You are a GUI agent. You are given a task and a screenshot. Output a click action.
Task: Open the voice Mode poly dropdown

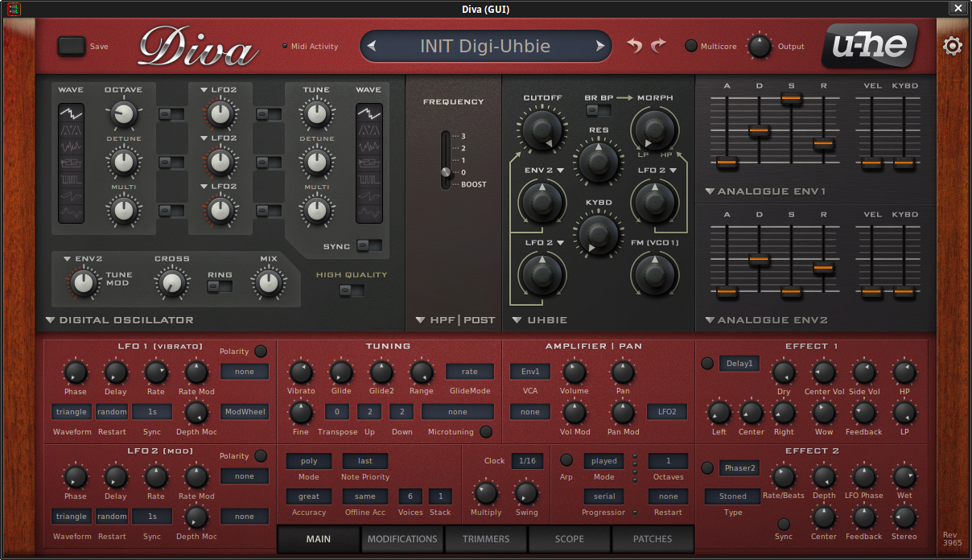click(x=309, y=461)
